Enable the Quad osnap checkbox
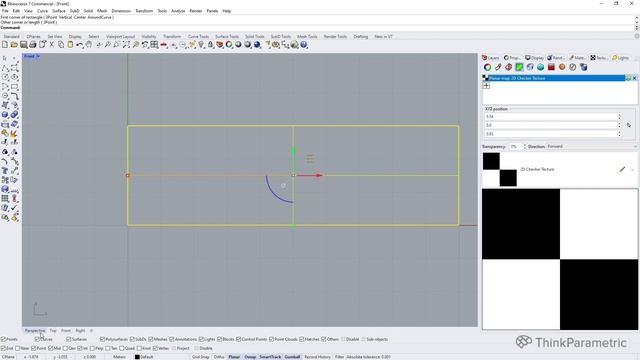Screen dimensions: 640x360 click(x=122, y=348)
